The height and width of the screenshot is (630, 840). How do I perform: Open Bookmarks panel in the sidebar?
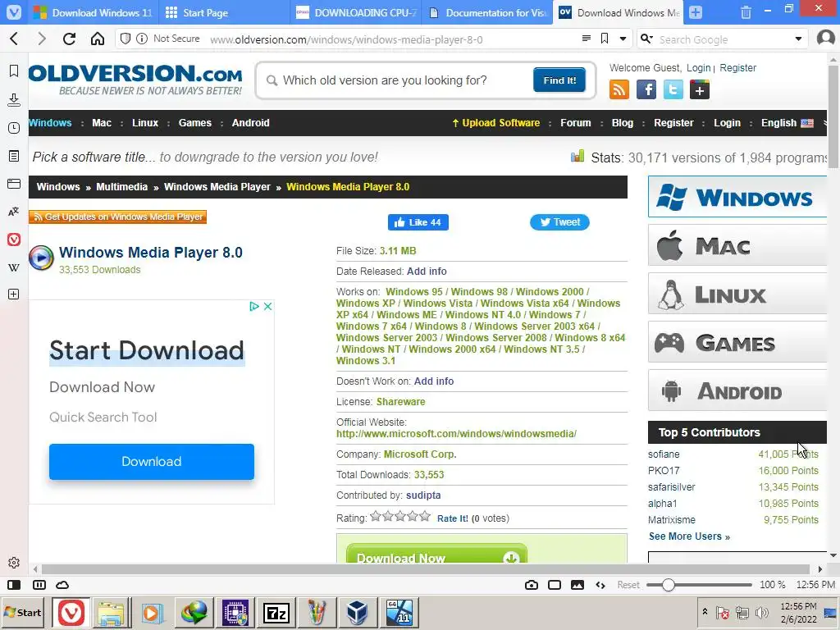(x=14, y=71)
